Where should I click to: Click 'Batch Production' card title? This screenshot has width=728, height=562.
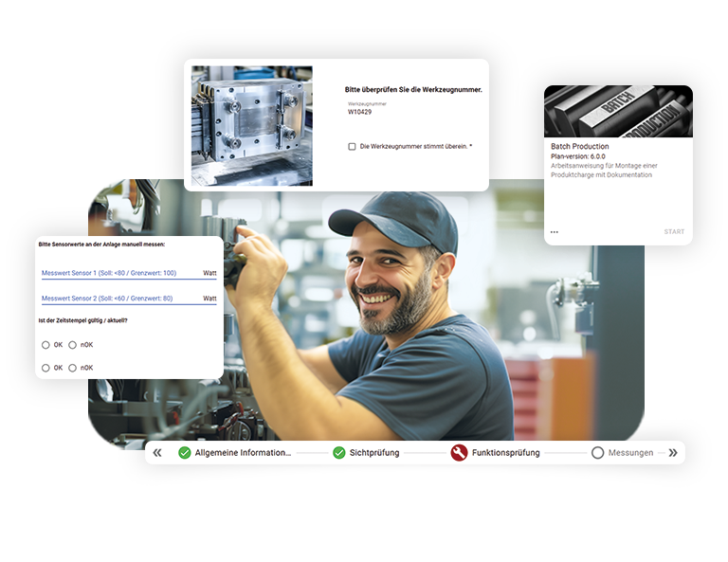579,146
